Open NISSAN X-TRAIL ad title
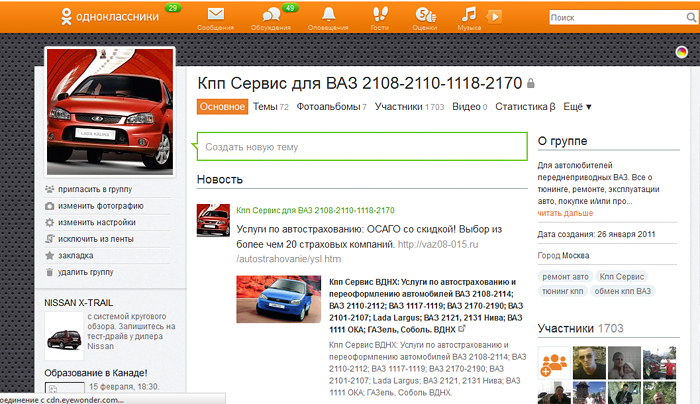Image resolution: width=700 pixels, height=404 pixels. 79,303
